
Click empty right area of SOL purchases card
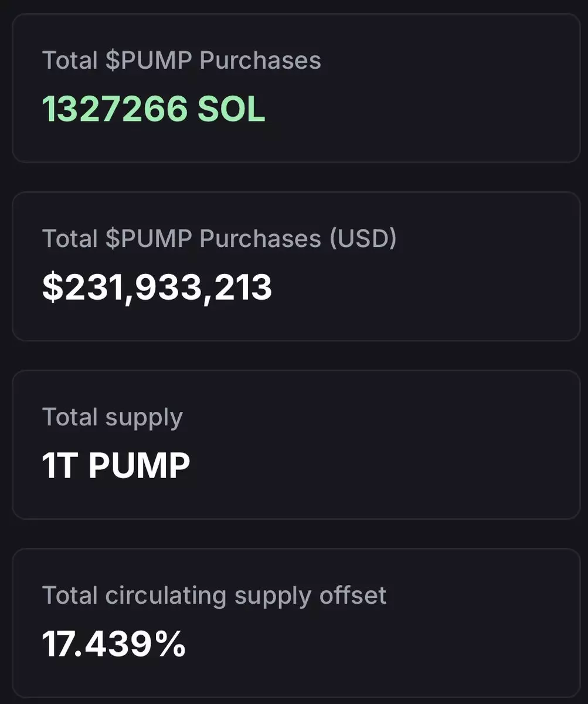(x=469, y=88)
